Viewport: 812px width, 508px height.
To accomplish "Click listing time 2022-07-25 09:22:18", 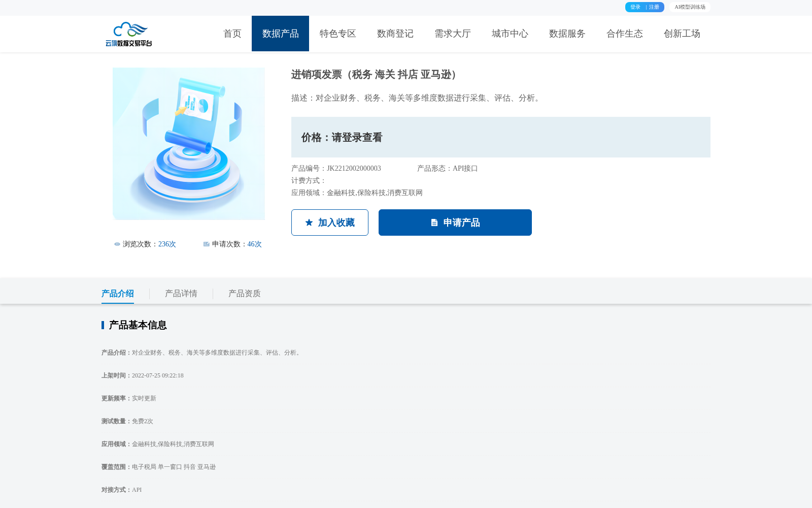I will [158, 375].
